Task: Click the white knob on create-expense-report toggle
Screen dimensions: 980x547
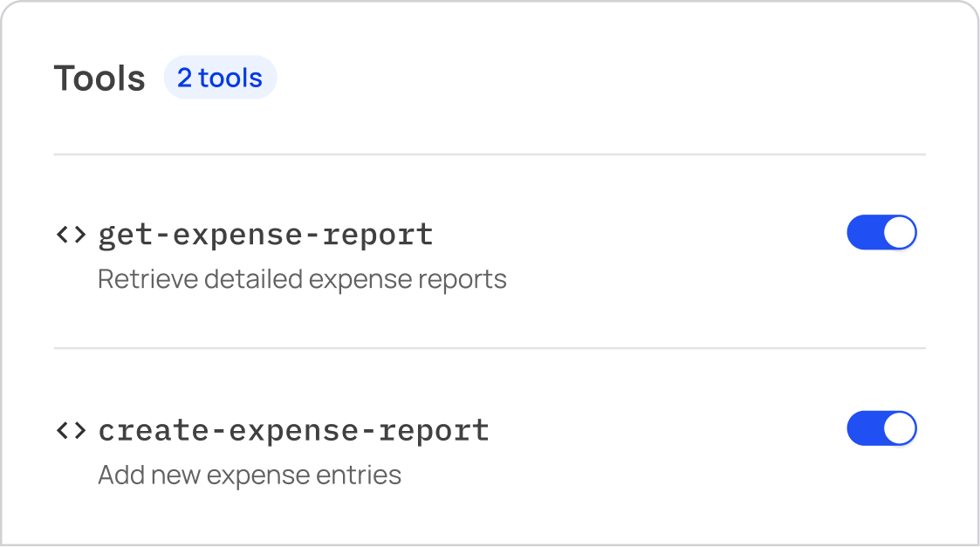Action: click(900, 428)
